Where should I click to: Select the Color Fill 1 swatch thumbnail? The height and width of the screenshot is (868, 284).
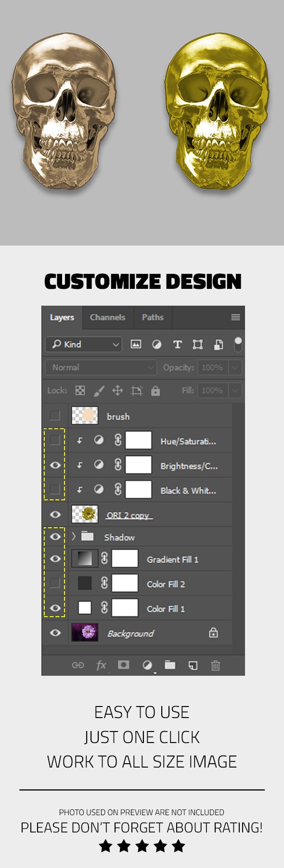tap(85, 608)
